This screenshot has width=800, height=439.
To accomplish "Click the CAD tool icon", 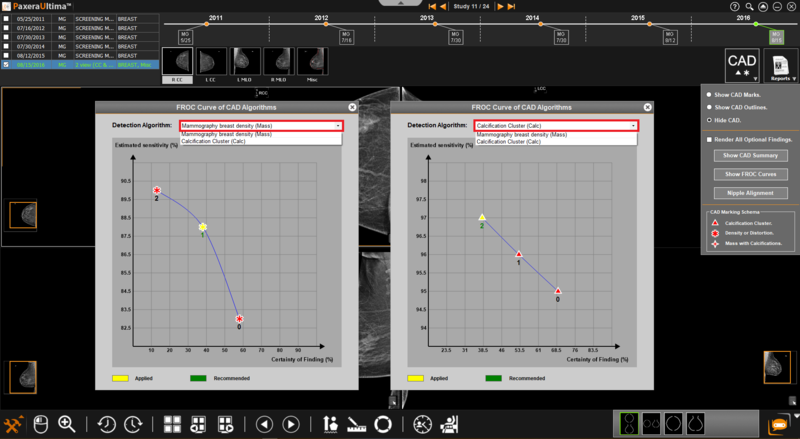I will click(741, 64).
